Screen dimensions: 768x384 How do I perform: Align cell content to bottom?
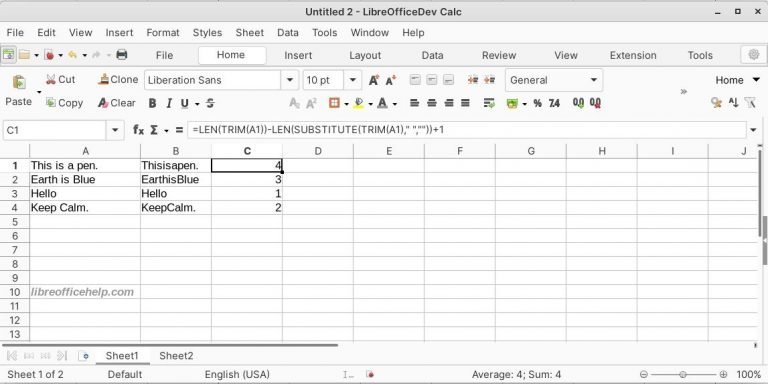tap(448, 80)
